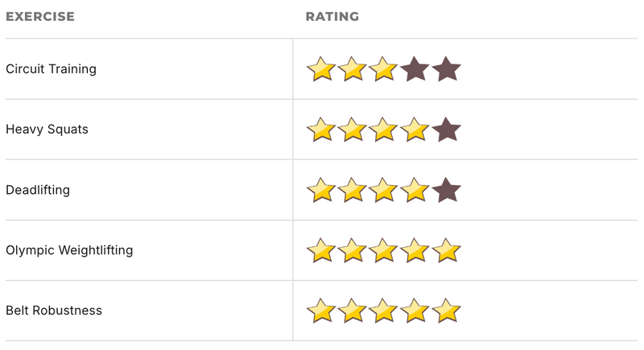Click the fourth star for Circuit Training
This screenshot has height=350, width=644.
415,69
